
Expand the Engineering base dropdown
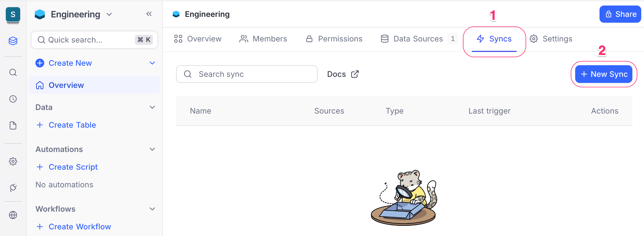[x=109, y=14]
